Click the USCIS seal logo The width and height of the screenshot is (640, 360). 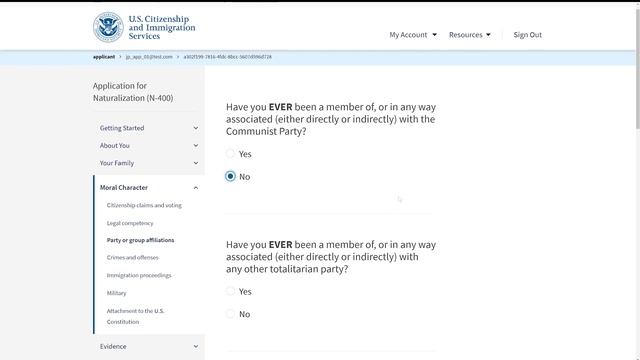[x=108, y=27]
